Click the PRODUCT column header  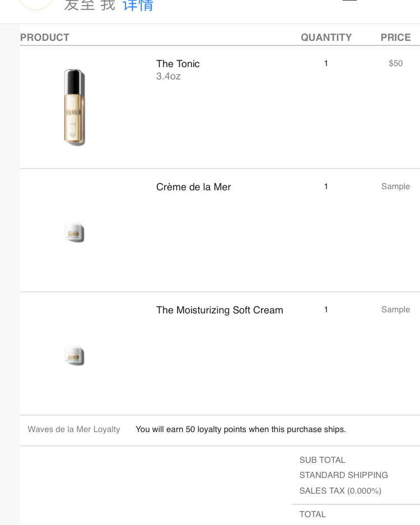click(x=45, y=37)
